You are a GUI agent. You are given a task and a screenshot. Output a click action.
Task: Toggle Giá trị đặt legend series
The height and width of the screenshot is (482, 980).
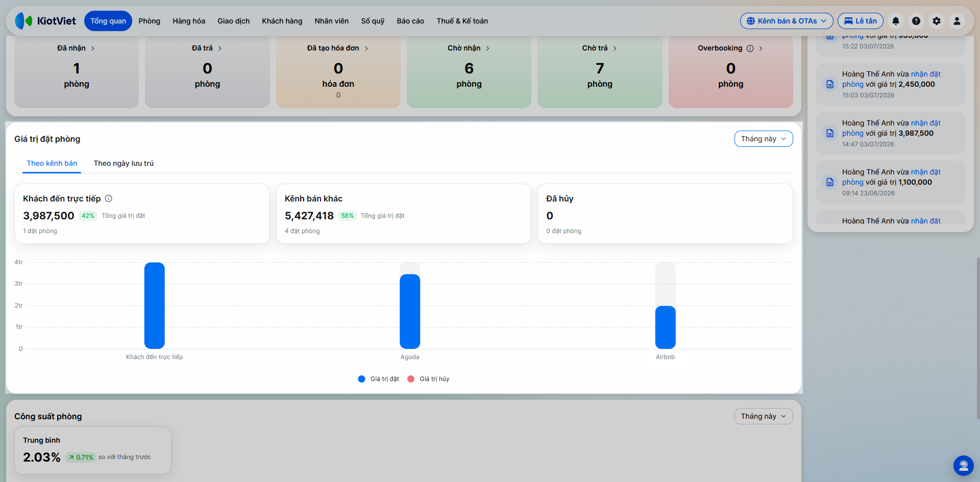pos(379,379)
